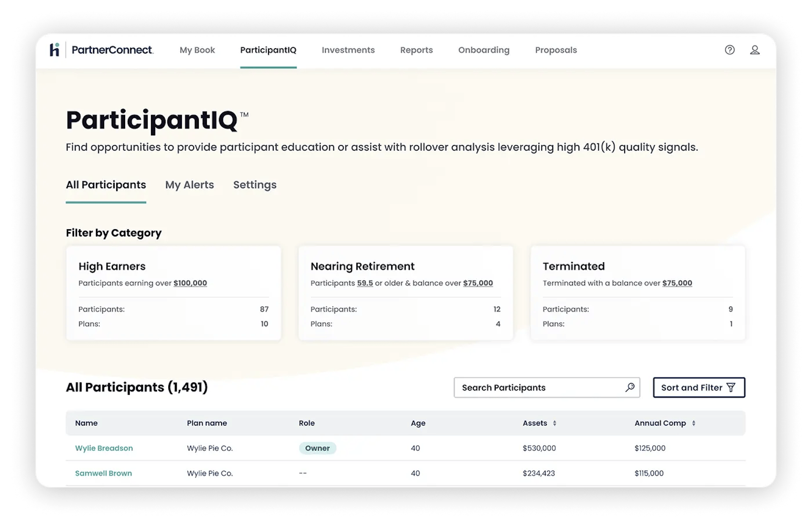Open Proposals in top navigation
This screenshot has width=812, height=522.
pyautogui.click(x=556, y=50)
